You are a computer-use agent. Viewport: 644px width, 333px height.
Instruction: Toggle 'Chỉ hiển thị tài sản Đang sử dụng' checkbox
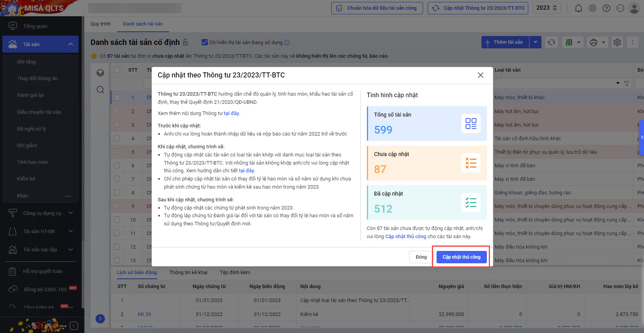pos(205,42)
